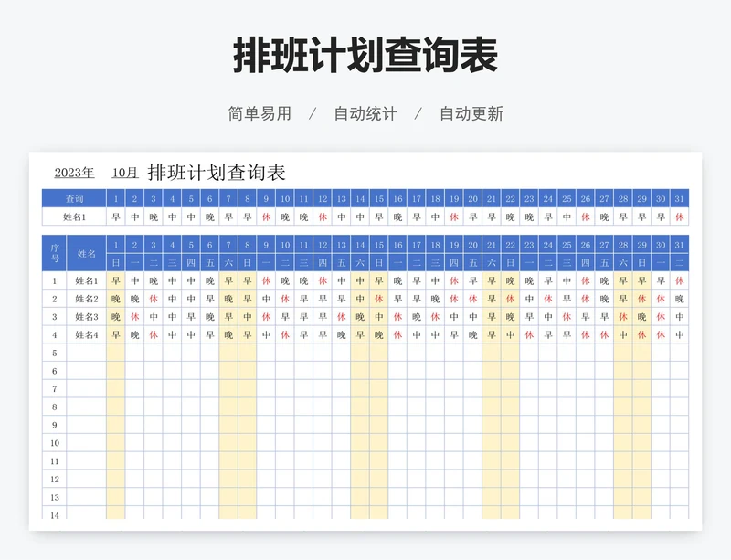Click the 晚 cell under day 3 in the query row

154,217
